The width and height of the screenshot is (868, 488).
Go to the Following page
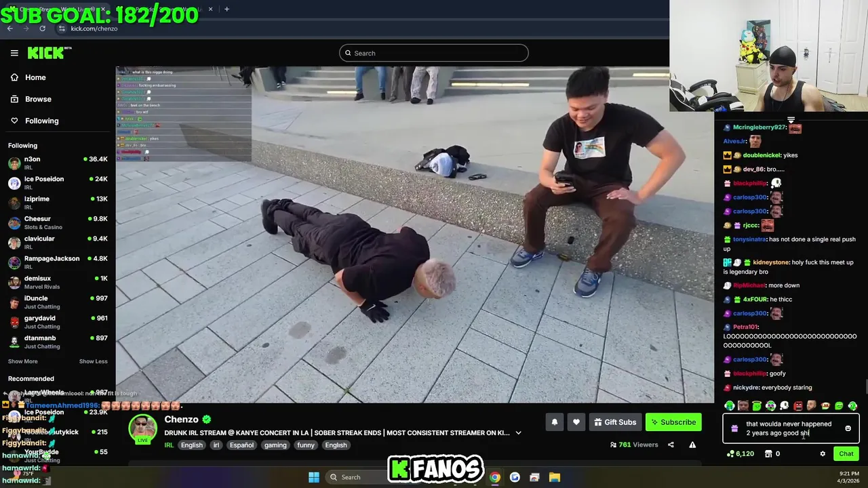click(x=41, y=121)
